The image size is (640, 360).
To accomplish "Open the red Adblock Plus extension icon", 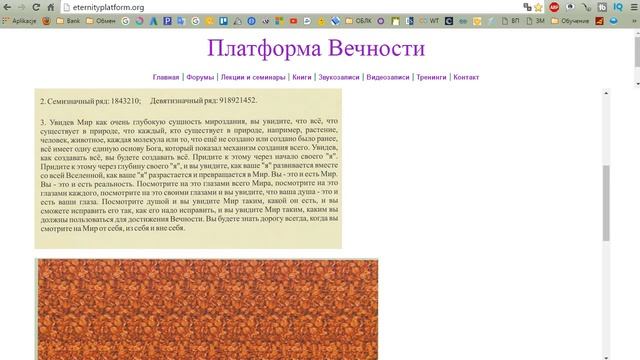I will (x=554, y=7).
